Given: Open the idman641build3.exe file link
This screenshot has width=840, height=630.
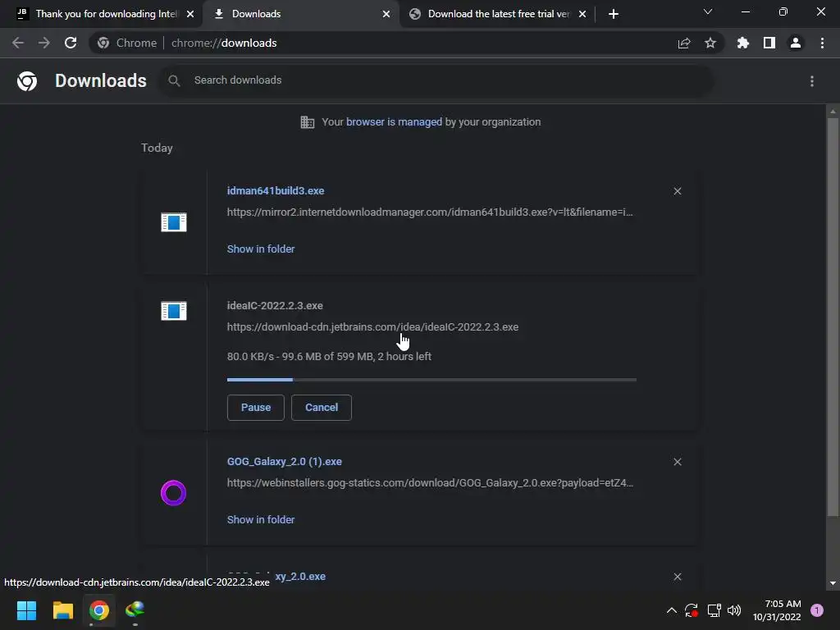Looking at the screenshot, I should pos(276,190).
